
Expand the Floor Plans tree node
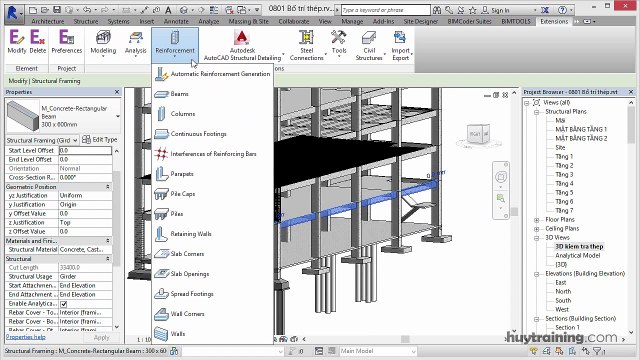(536, 220)
